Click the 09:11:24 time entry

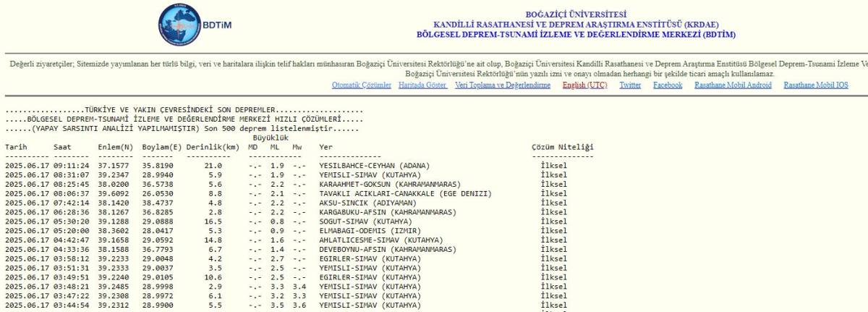(x=72, y=166)
